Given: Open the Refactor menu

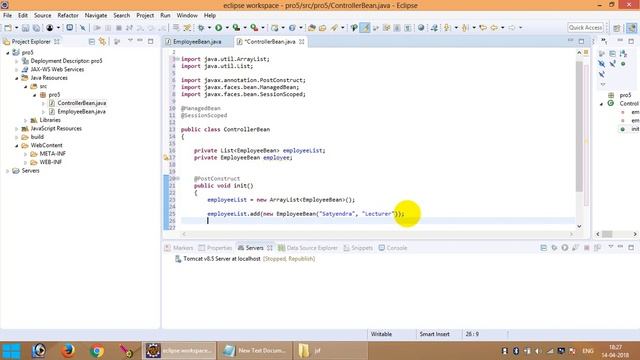Looking at the screenshot, I should (68, 16).
